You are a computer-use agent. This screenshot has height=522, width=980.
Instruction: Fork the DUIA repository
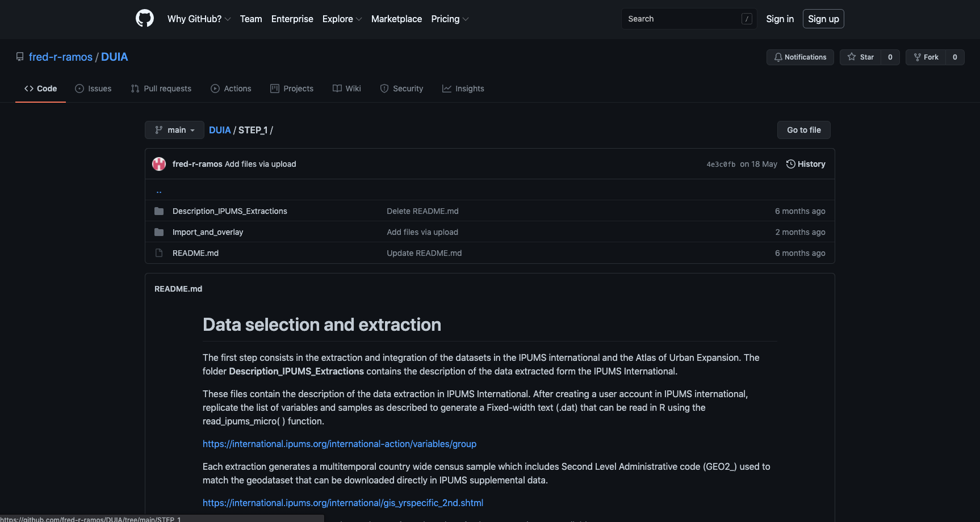[x=925, y=57]
